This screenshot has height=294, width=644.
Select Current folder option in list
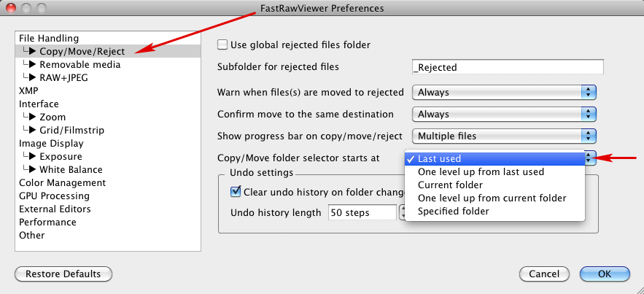point(450,185)
